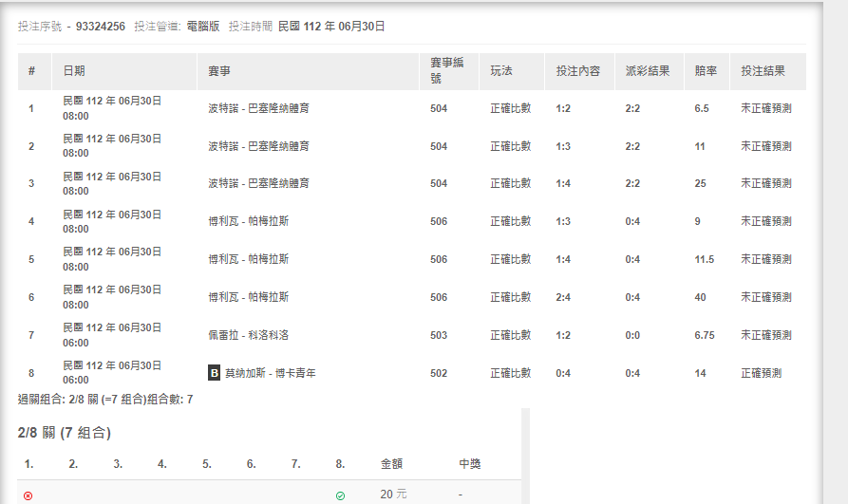Click the 玩法 column header

point(501,71)
